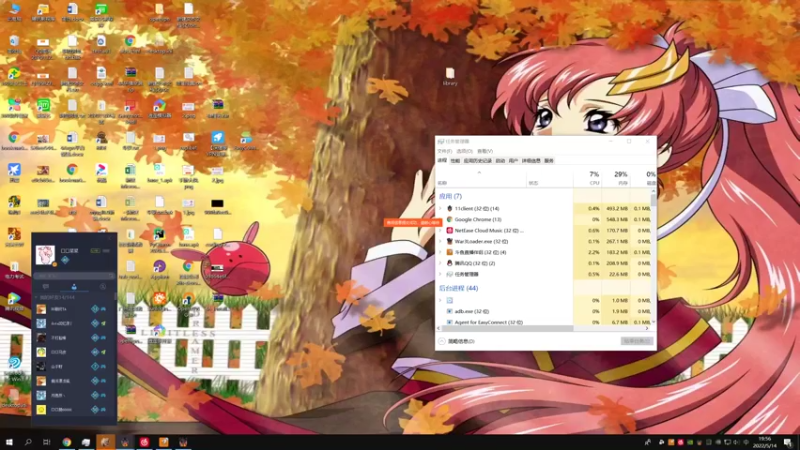Expand the 11client process group
Screen dimensions: 800x450
coord(440,208)
